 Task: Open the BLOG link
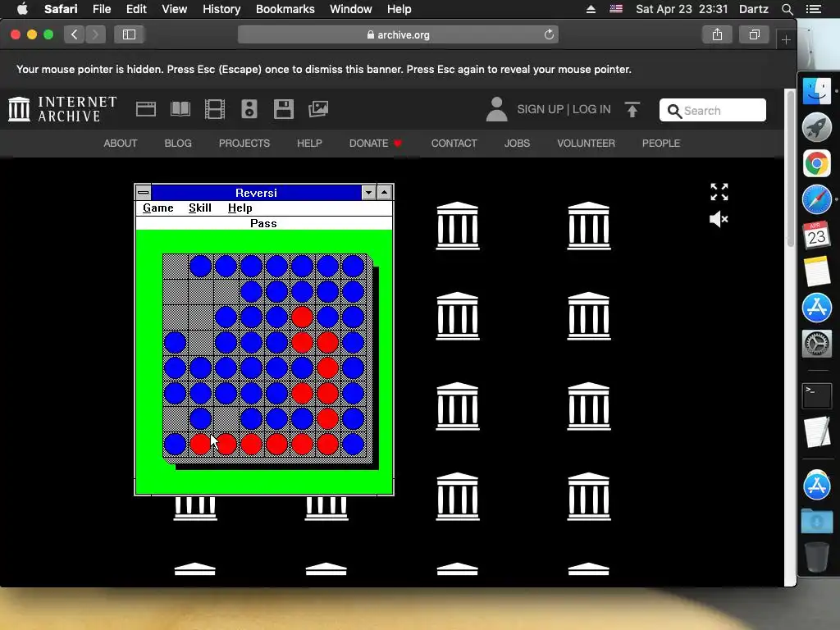click(178, 144)
